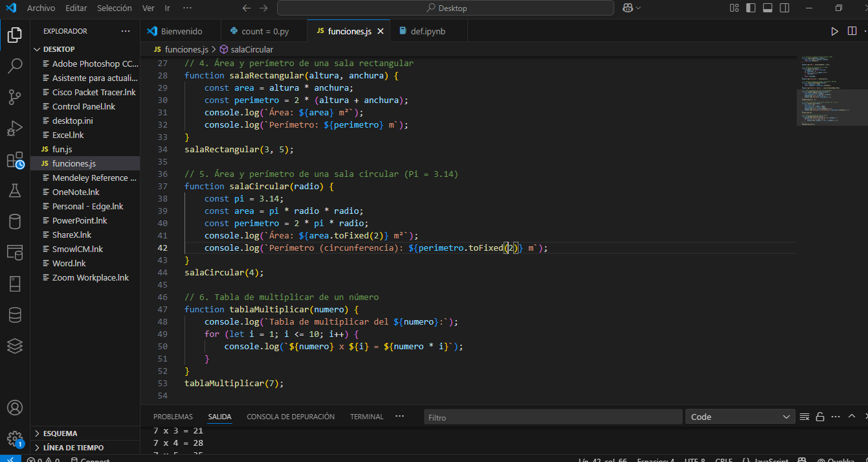Viewport: 868px width, 462px height.
Task: Open the Accounts menu icon
Action: (14, 408)
